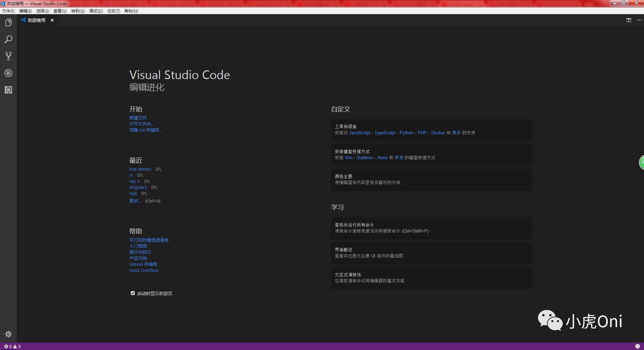
Task: Click the 新建文件 link
Action: tap(138, 118)
